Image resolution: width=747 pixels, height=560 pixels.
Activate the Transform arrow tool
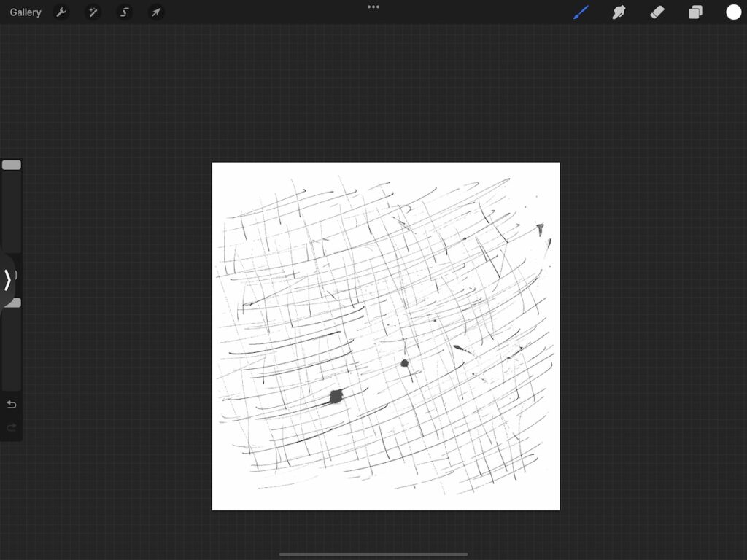point(155,12)
